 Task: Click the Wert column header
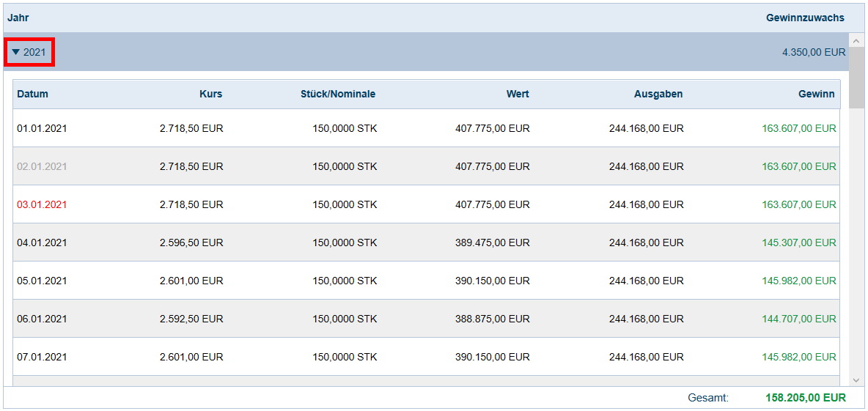[x=518, y=94]
